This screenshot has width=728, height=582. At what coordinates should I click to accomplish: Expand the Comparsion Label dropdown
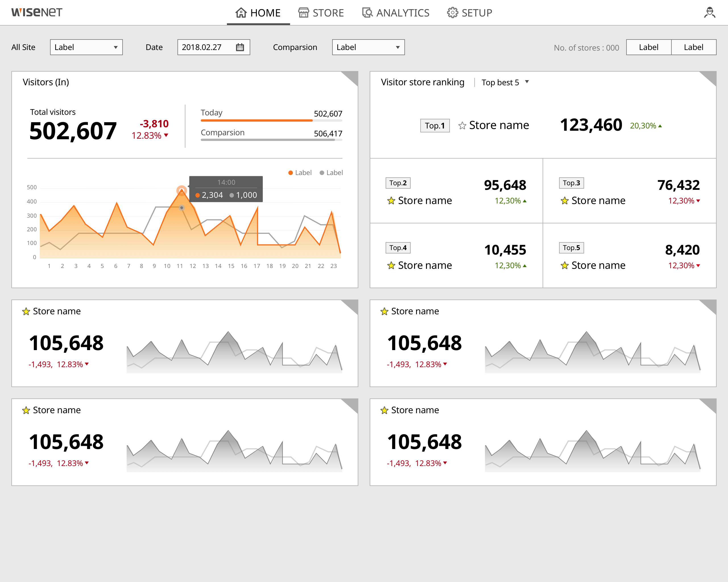tap(368, 47)
